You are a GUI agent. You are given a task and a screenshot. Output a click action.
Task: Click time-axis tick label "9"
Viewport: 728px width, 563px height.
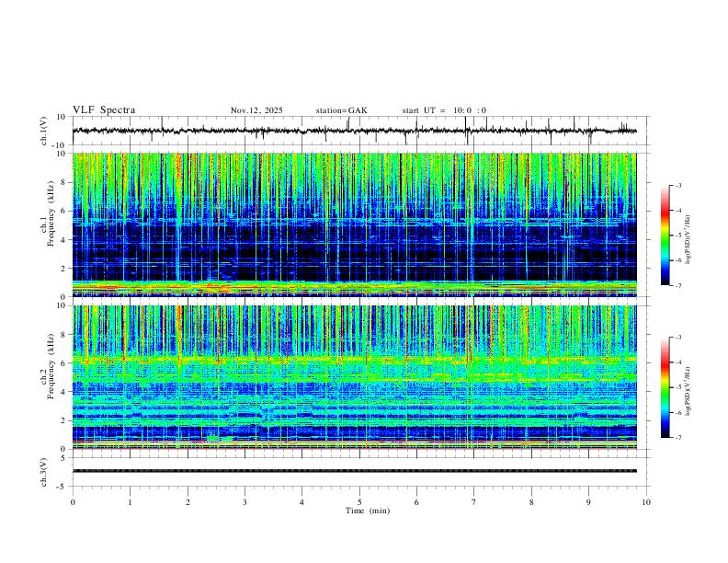click(x=588, y=502)
